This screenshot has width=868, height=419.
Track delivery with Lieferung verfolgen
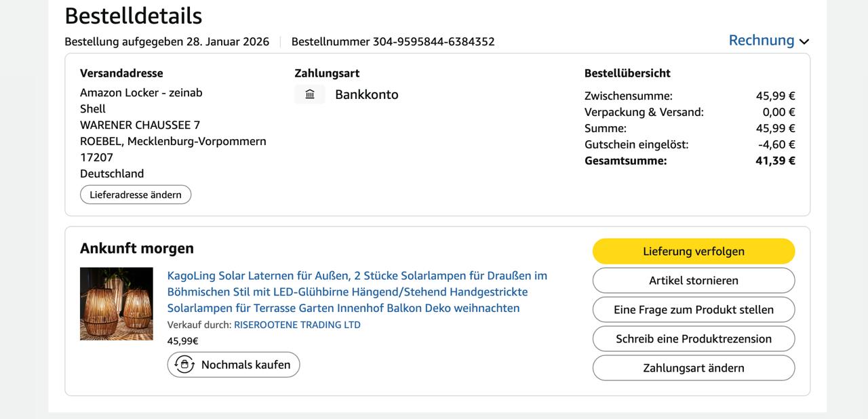coord(693,252)
